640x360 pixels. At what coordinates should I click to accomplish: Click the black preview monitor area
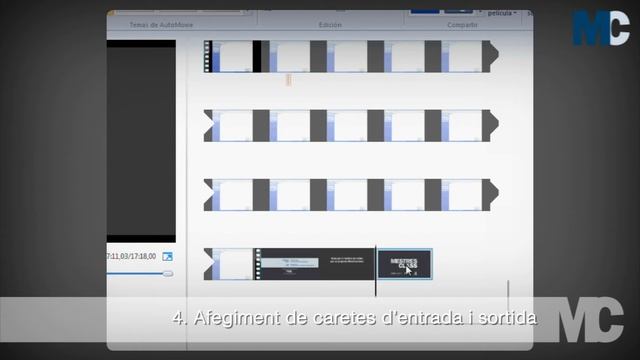(x=141, y=141)
